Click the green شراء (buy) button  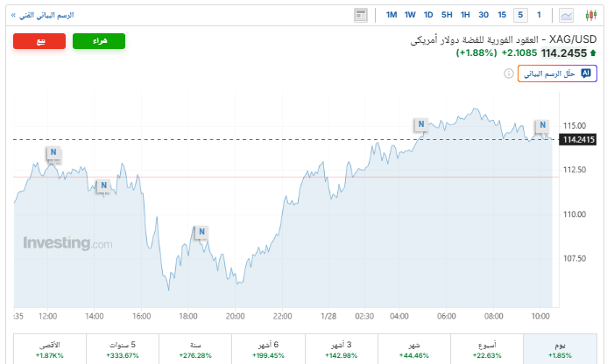pyautogui.click(x=99, y=41)
